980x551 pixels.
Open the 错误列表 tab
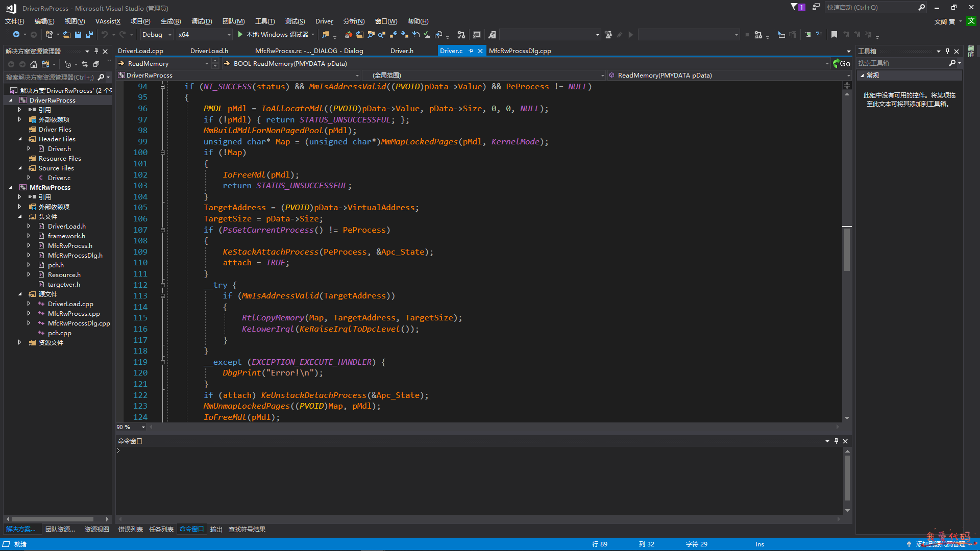[131, 529]
